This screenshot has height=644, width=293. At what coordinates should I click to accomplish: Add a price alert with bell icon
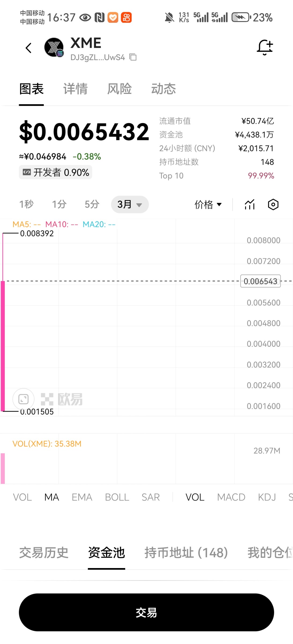point(265,47)
